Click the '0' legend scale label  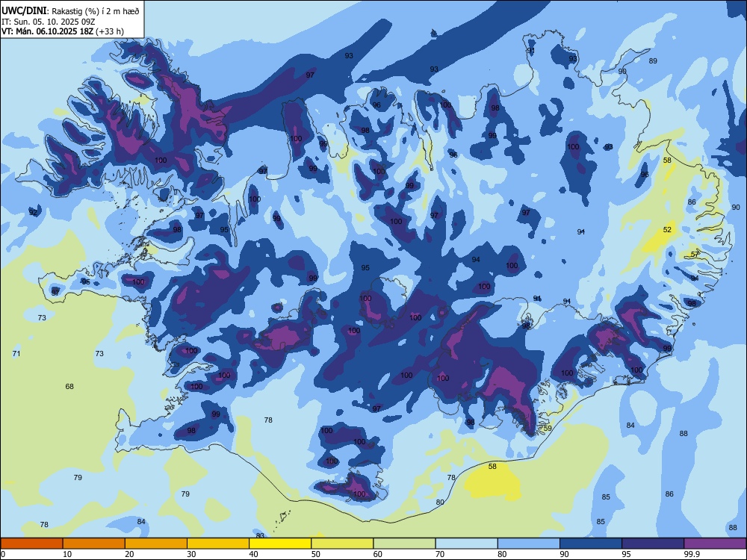point(3,554)
